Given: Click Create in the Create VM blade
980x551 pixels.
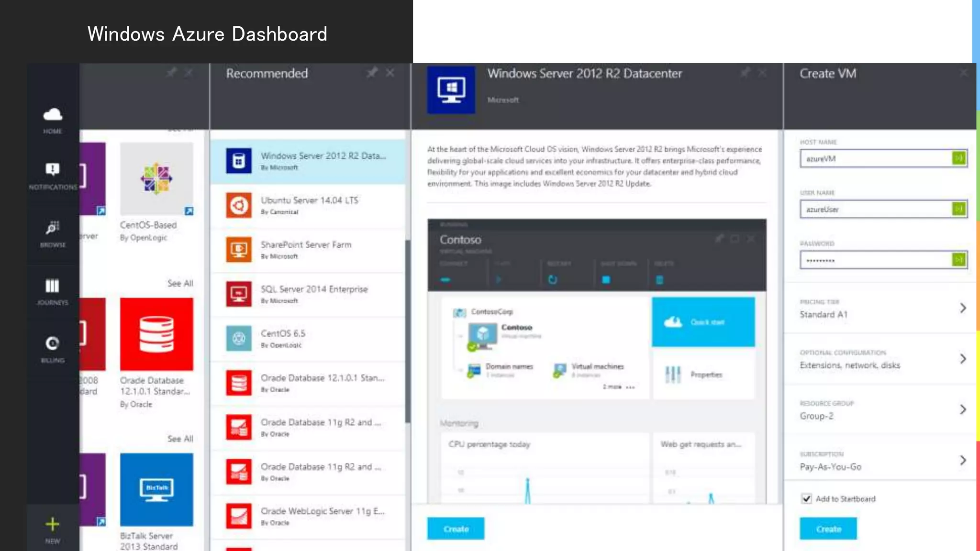Looking at the screenshot, I should (828, 529).
